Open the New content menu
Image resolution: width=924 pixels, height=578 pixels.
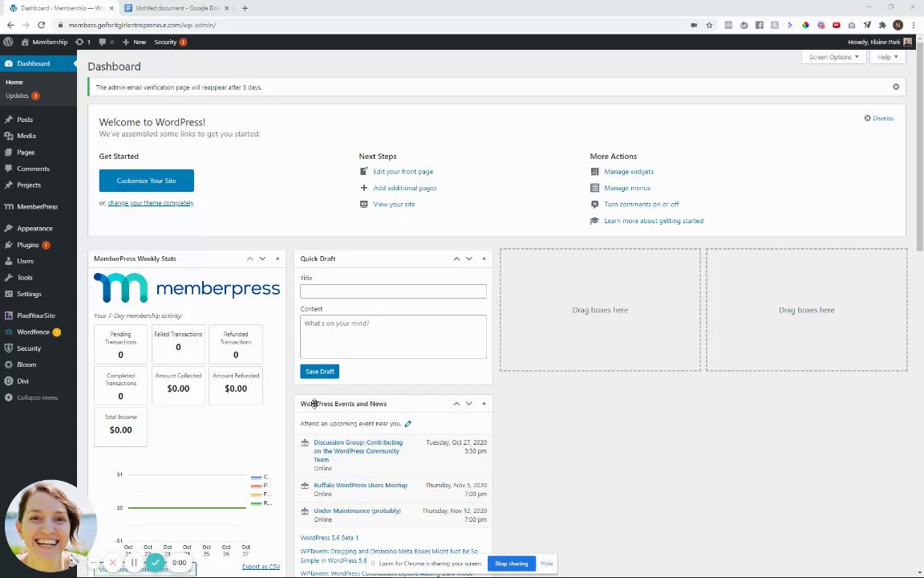click(x=135, y=42)
